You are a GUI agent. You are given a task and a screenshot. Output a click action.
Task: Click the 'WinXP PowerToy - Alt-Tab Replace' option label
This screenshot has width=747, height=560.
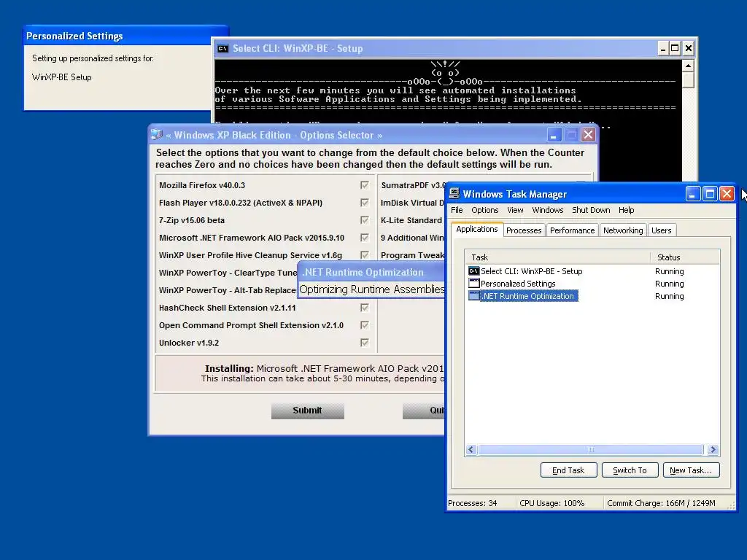click(228, 290)
